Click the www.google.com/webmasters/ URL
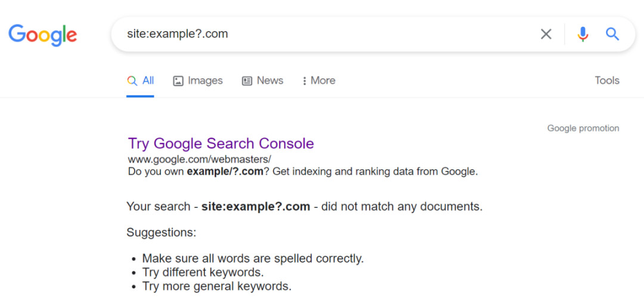644x304 pixels. (199, 159)
